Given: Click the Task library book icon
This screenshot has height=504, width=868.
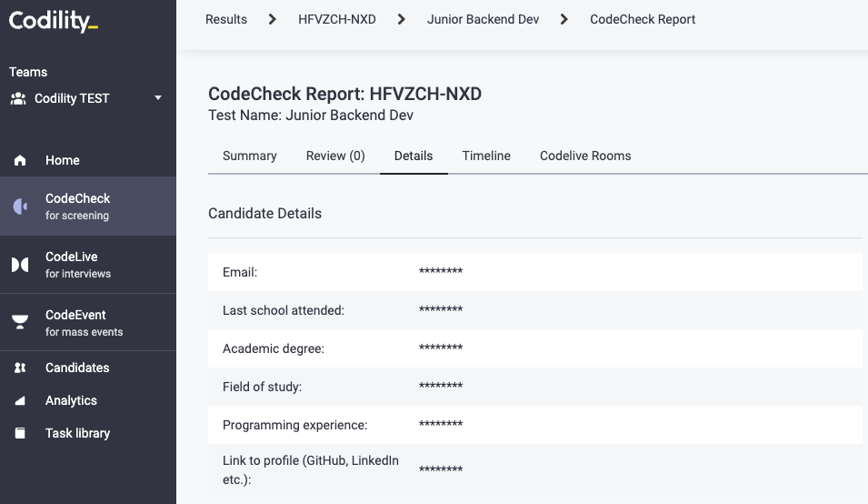Looking at the screenshot, I should click(x=20, y=433).
